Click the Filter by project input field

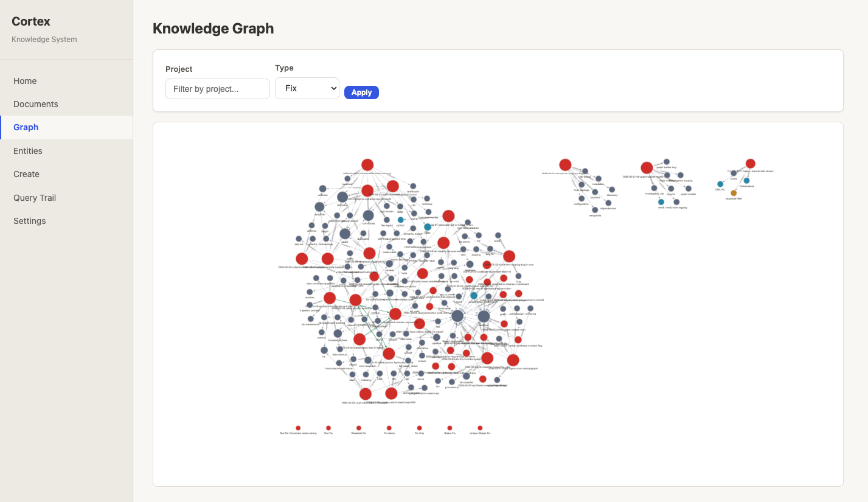pos(217,88)
